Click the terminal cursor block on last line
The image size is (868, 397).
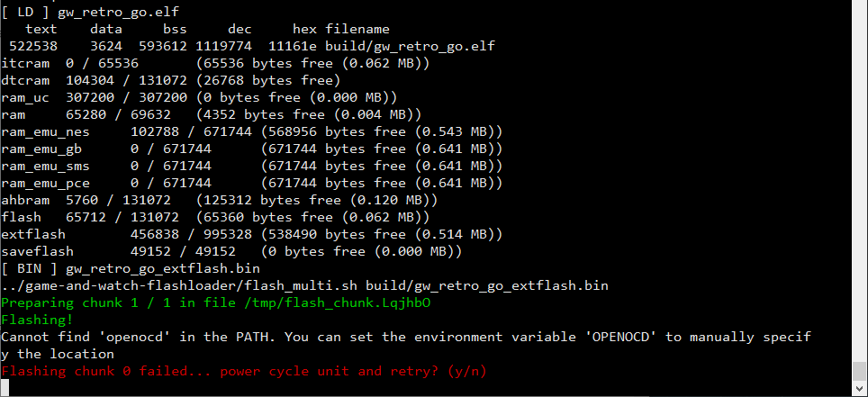(5, 388)
